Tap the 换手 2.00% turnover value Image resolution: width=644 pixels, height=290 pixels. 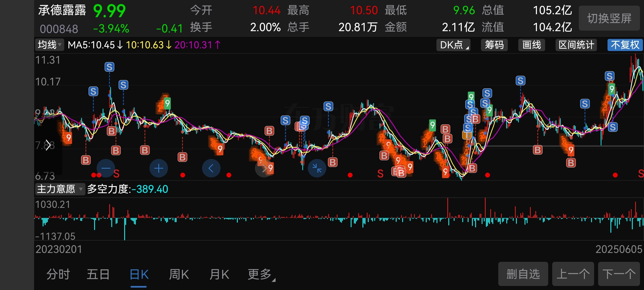(x=265, y=27)
